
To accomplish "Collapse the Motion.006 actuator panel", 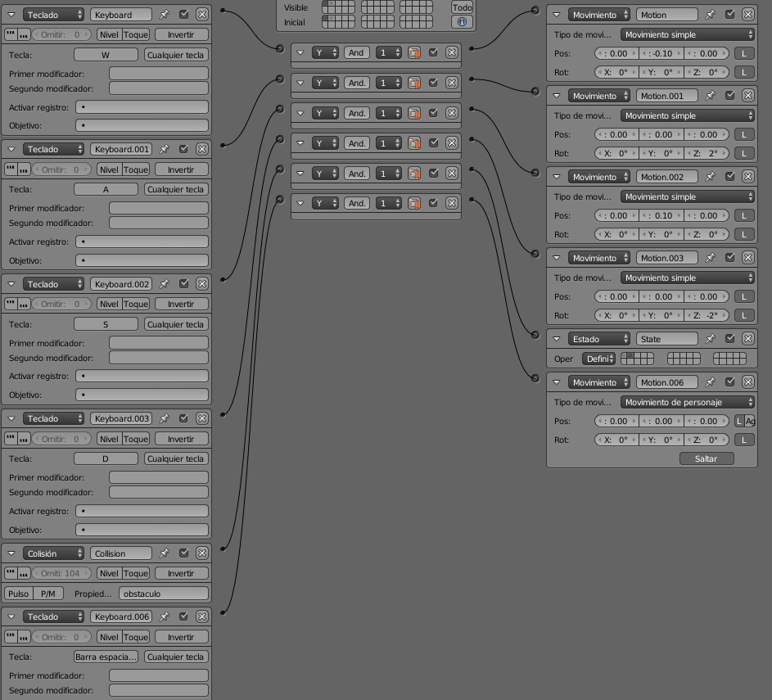I will [x=557, y=382].
